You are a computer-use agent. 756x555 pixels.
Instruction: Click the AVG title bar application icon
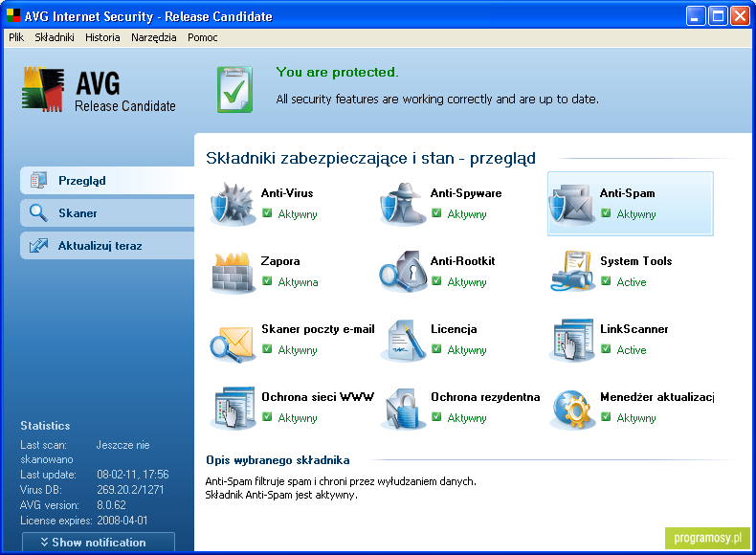click(x=13, y=16)
